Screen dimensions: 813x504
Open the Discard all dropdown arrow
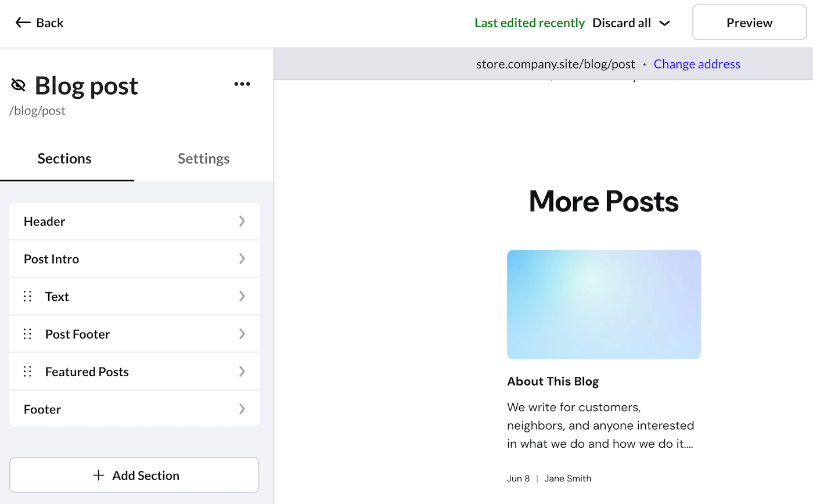(665, 23)
